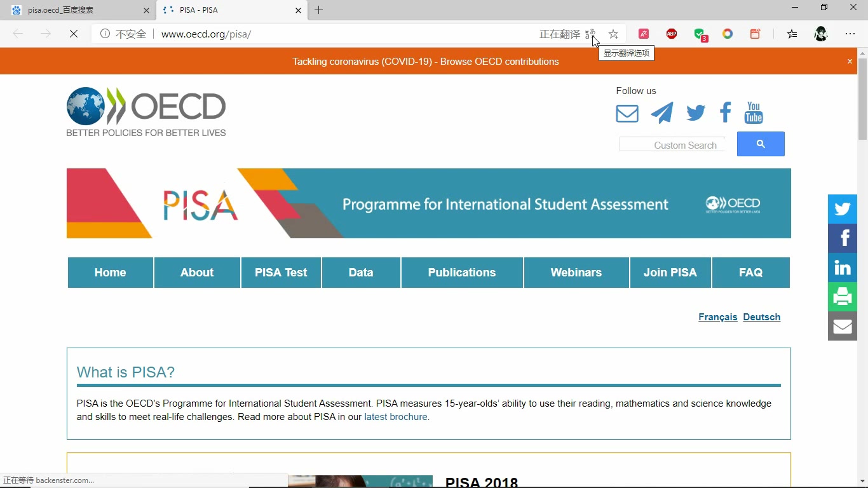Viewport: 868px width, 488px height.
Task: Click into the Custom Search field
Action: 672,145
